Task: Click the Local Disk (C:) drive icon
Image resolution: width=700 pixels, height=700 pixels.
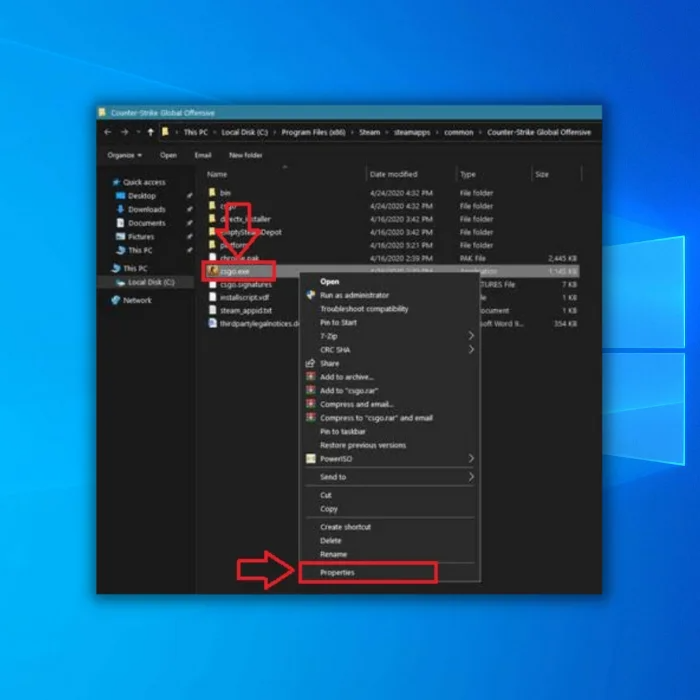Action: tap(120, 282)
